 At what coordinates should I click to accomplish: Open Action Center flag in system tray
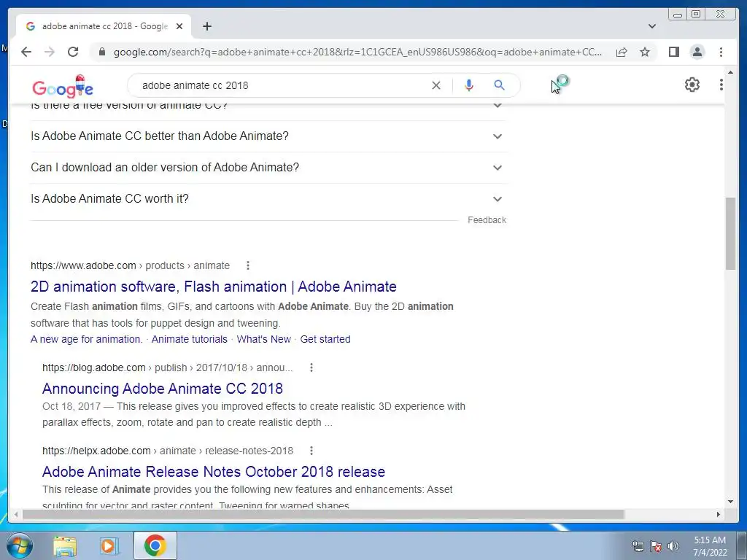pyautogui.click(x=656, y=545)
